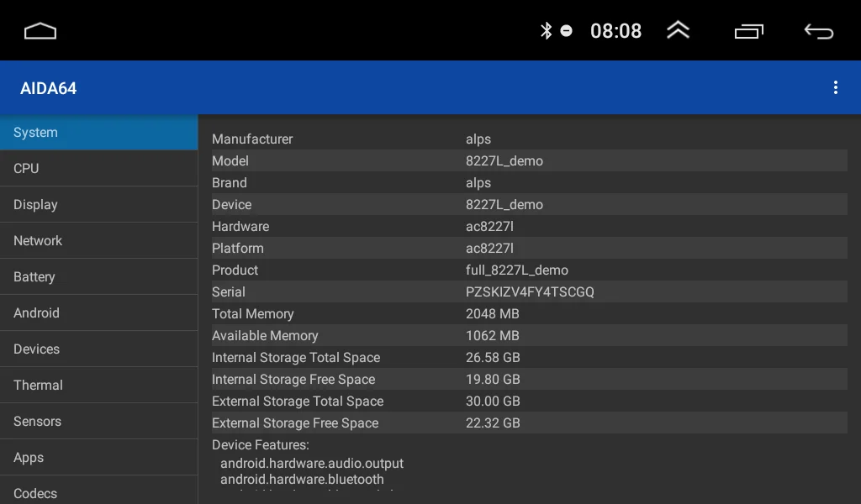Switch to the Display section
This screenshot has height=504, width=861.
click(98, 205)
